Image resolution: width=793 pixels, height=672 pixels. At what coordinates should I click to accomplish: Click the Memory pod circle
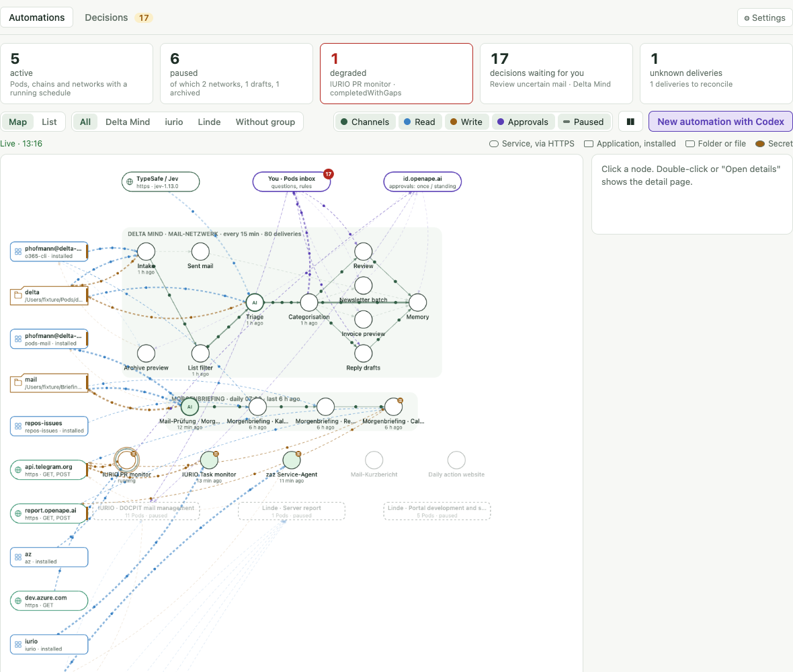418,302
